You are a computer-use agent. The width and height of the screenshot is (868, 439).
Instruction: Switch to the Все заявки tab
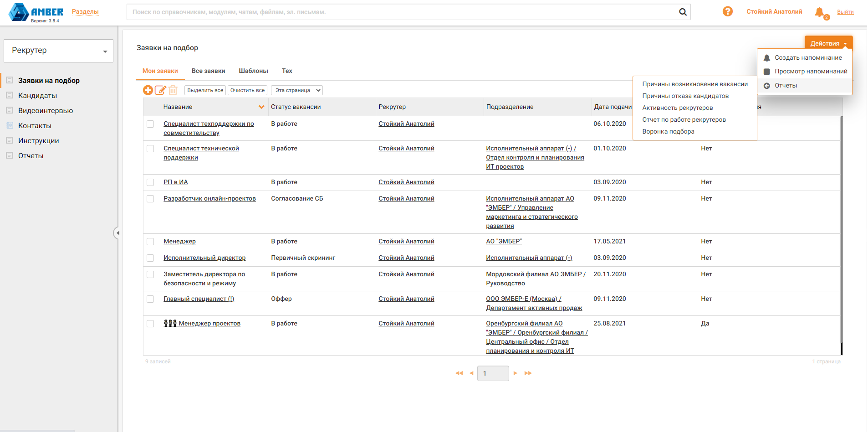[208, 71]
